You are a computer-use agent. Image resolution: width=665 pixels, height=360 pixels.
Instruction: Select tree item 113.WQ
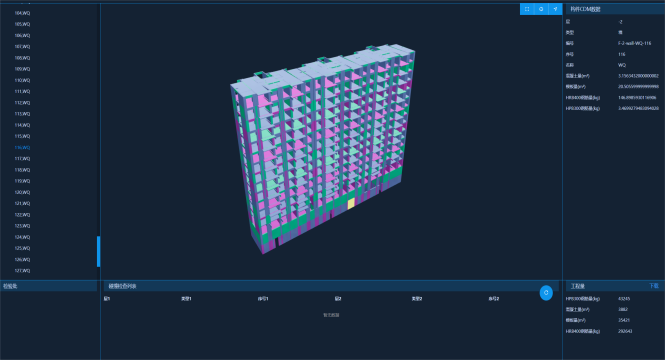22,114
